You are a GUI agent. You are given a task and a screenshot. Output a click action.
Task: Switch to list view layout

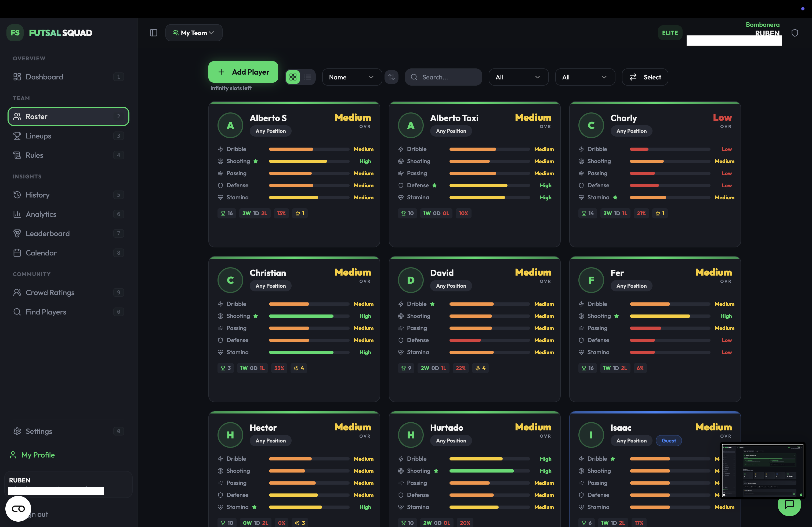(307, 77)
